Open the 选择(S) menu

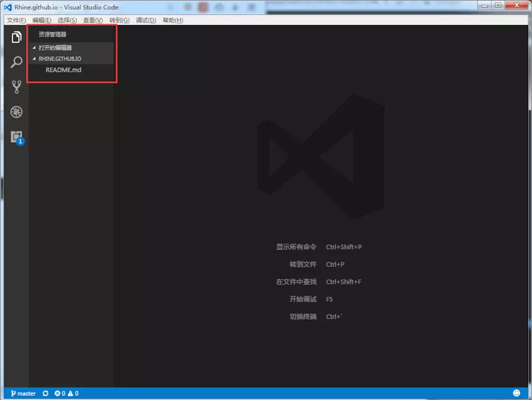click(x=67, y=20)
